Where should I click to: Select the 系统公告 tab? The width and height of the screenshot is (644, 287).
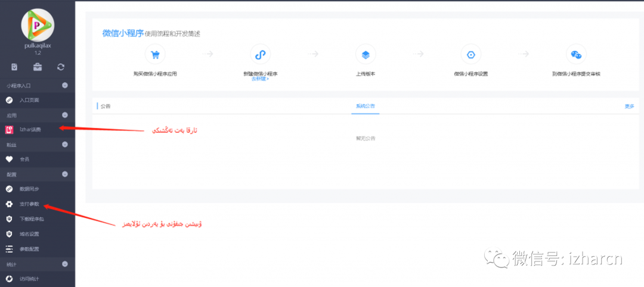coord(365,106)
